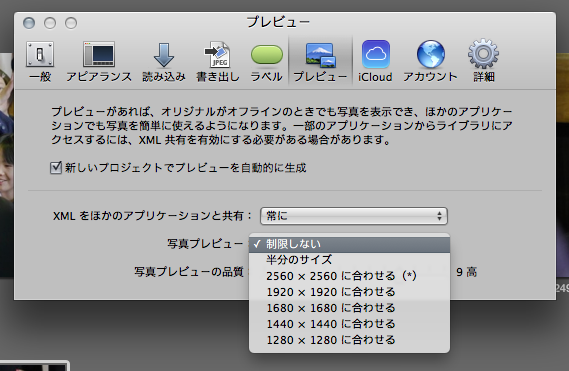Viewport: 569px width, 371px height.
Task: Choose 2560 × 2560 に合わせる (*) option
Action: 349,276
